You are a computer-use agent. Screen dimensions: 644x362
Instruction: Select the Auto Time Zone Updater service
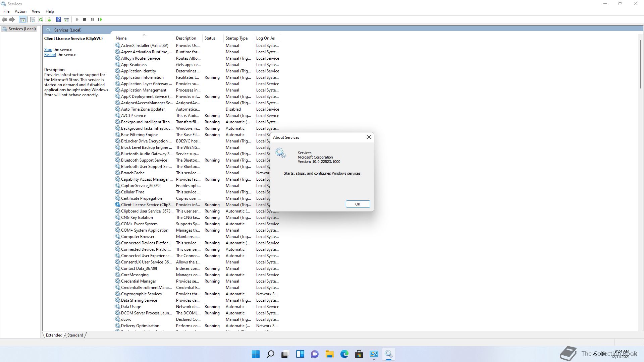click(197, 109)
